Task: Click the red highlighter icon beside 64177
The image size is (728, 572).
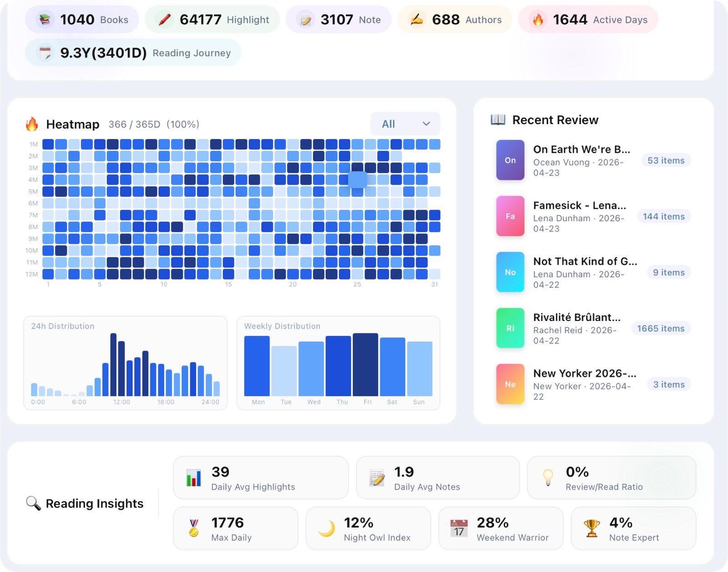Action: click(164, 20)
